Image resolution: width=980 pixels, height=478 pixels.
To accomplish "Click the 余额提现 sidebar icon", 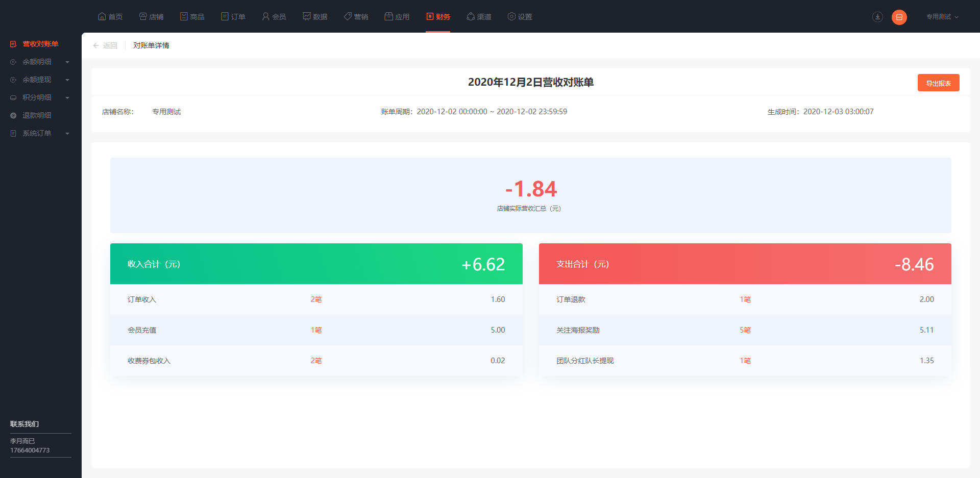I will pyautogui.click(x=13, y=80).
